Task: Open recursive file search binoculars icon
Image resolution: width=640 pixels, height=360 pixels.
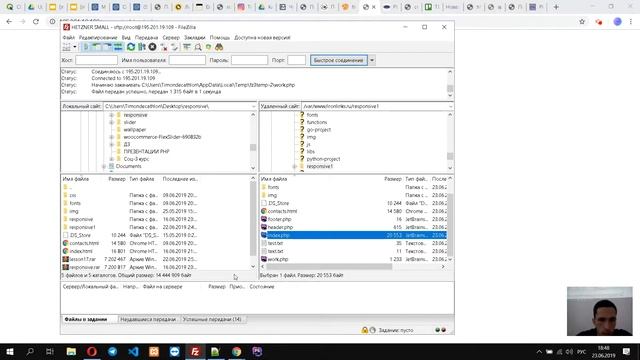Action: [219, 47]
